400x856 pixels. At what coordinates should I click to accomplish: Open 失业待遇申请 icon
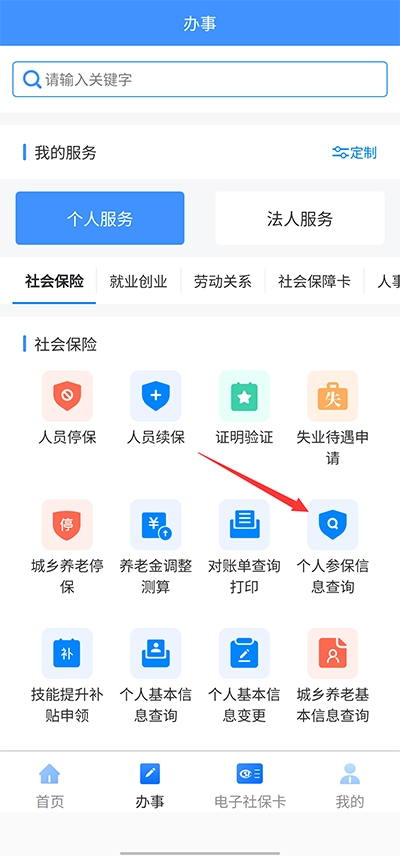click(x=332, y=396)
